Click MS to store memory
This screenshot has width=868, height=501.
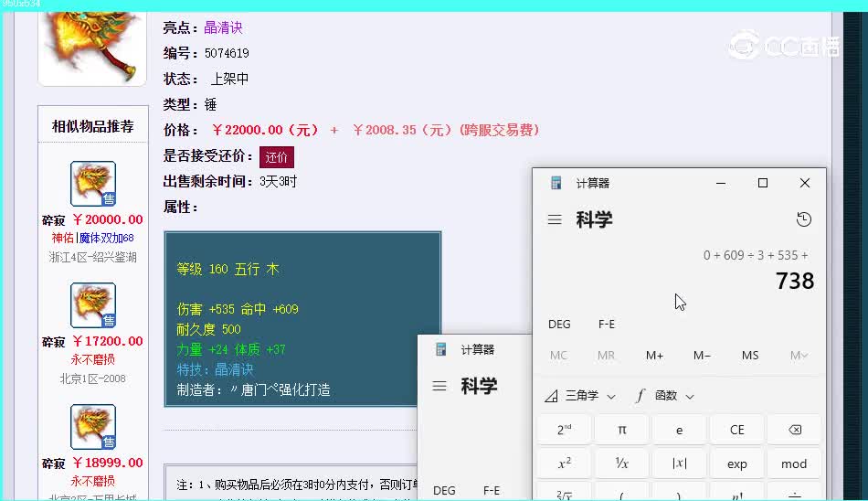[750, 356]
